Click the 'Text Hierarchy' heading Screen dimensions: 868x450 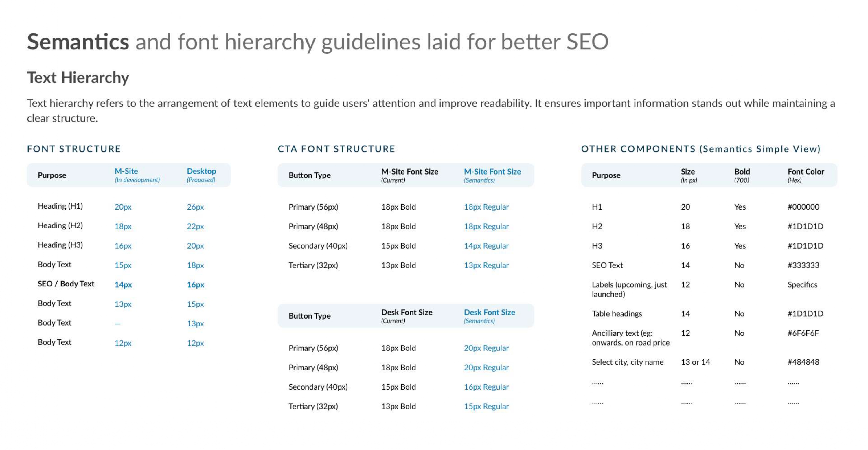point(78,78)
